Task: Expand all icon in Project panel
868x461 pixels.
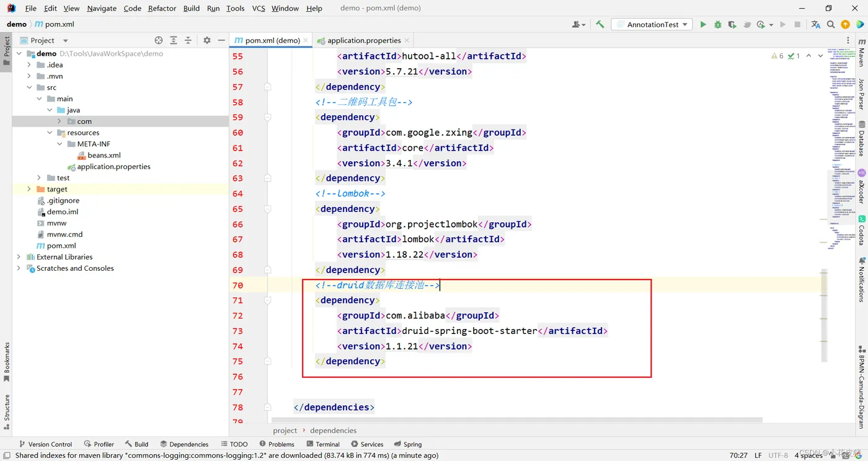Action: point(174,40)
